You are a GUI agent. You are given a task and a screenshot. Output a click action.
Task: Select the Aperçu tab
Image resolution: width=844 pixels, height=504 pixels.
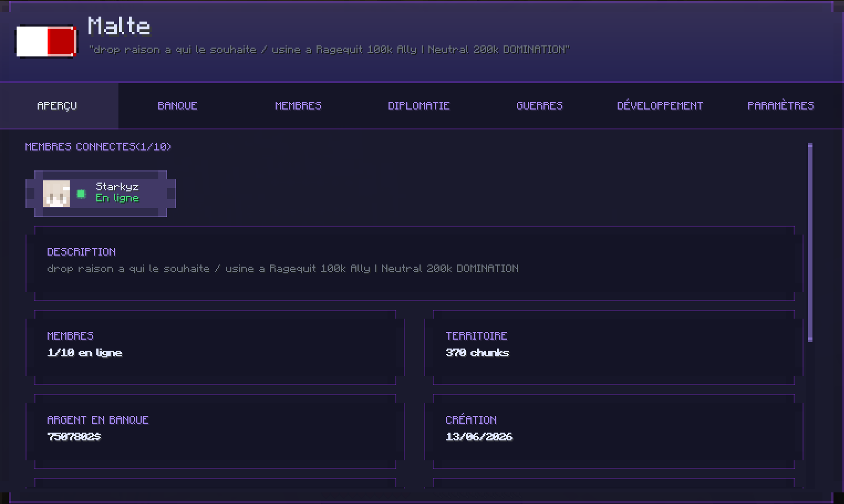point(58,106)
